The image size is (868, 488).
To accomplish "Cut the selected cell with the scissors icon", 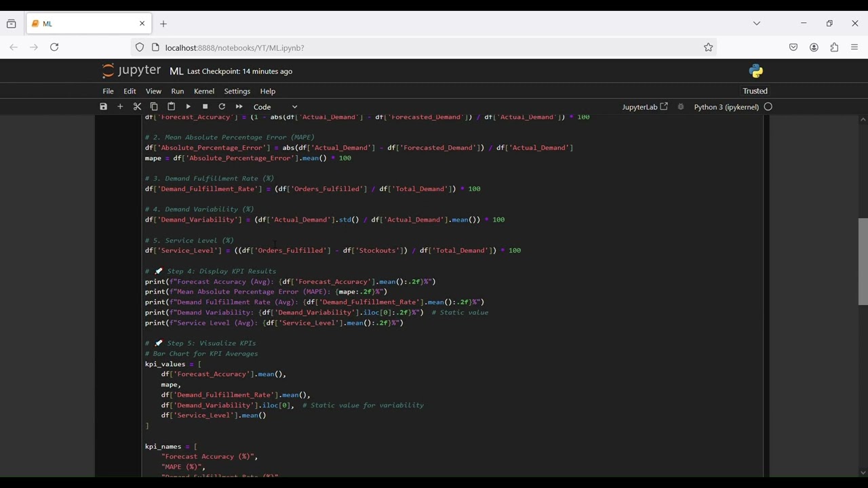I will [x=138, y=107].
